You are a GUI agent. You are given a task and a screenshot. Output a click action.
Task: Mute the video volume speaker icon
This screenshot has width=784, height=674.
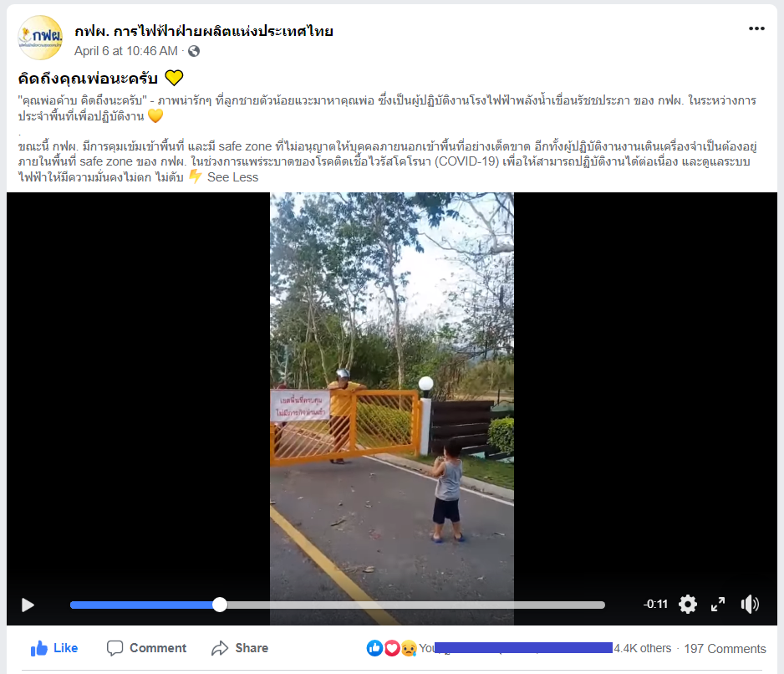pos(750,605)
